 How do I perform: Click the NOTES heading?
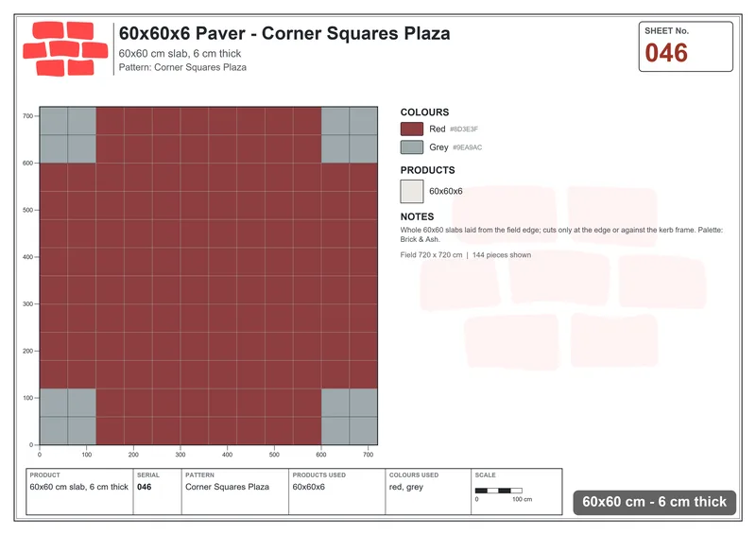[417, 216]
